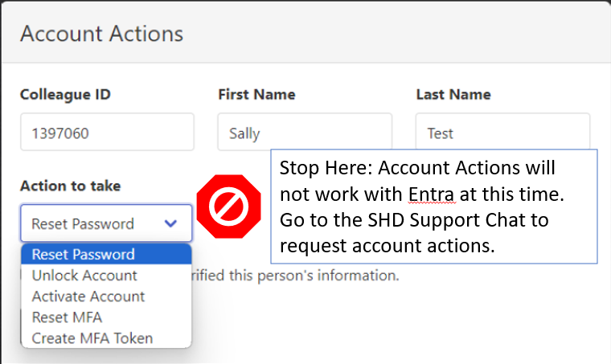The image size is (611, 364).
Task: Click the Last Name field containing Test
Action: (x=502, y=132)
